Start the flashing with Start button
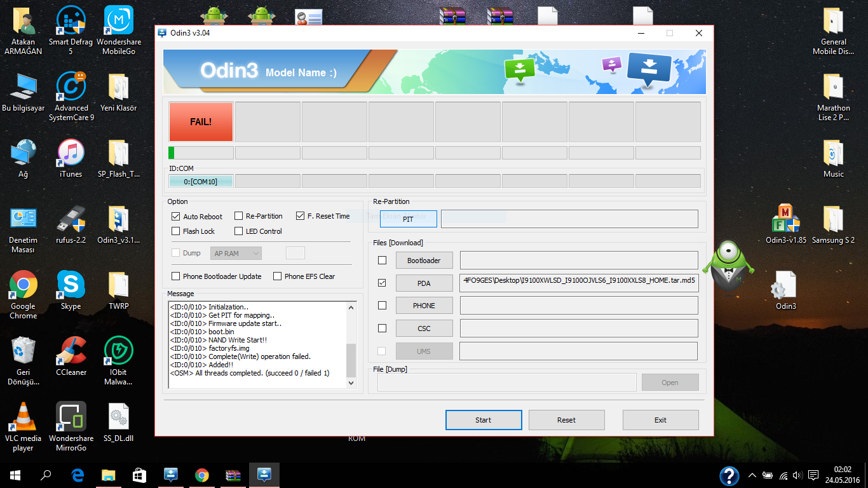868x488 pixels. [x=484, y=420]
